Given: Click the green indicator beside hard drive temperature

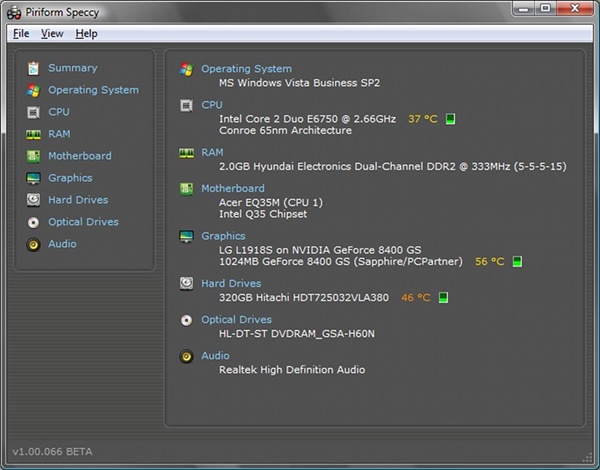Looking at the screenshot, I should click(443, 297).
